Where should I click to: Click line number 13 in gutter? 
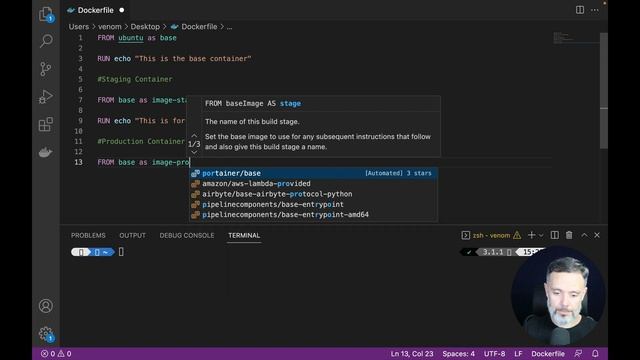pyautogui.click(x=78, y=162)
